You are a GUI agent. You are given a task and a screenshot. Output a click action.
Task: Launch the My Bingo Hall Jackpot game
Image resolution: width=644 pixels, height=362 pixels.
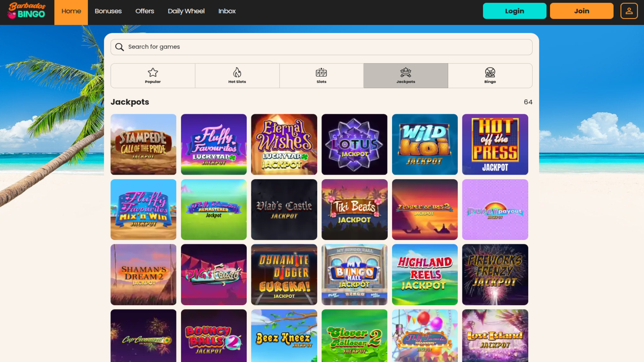point(354,274)
